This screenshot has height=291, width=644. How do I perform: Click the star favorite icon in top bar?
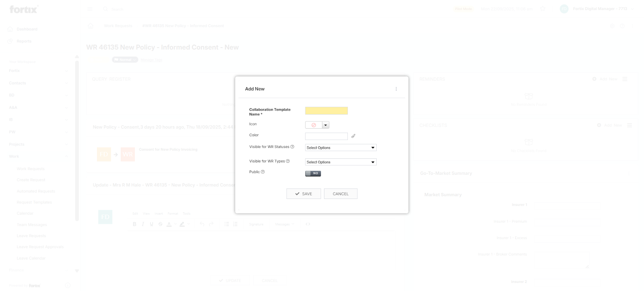coord(543,9)
